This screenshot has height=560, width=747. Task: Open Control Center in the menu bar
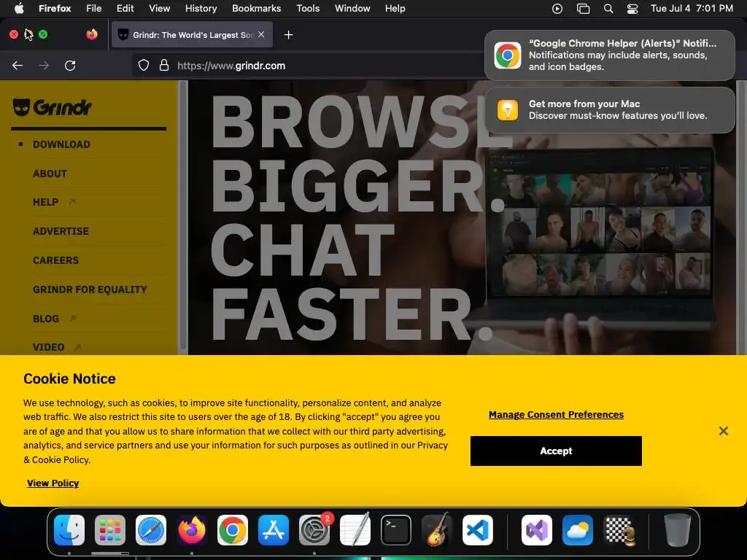coord(632,9)
